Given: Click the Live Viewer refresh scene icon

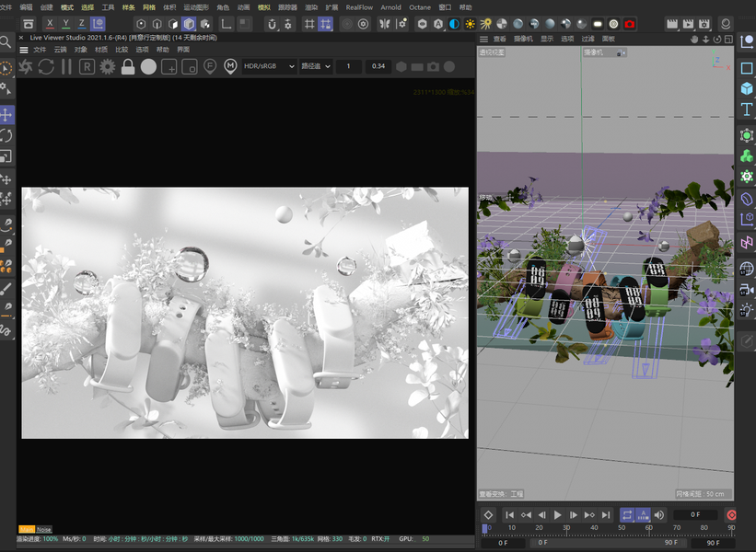Looking at the screenshot, I should tap(46, 66).
